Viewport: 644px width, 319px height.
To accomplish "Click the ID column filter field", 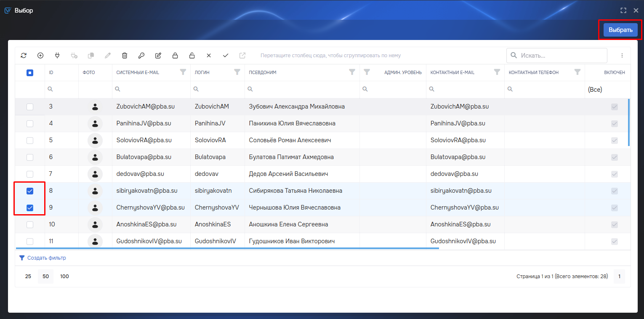I will coord(62,89).
